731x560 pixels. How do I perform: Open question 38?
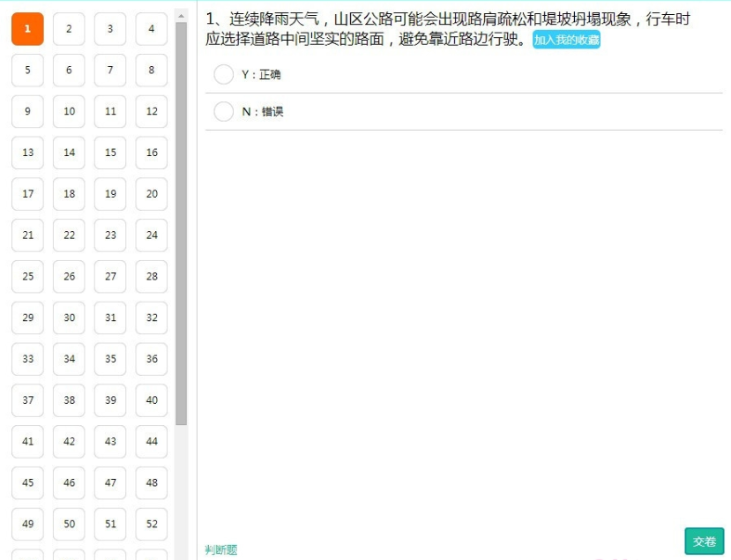[x=69, y=400]
